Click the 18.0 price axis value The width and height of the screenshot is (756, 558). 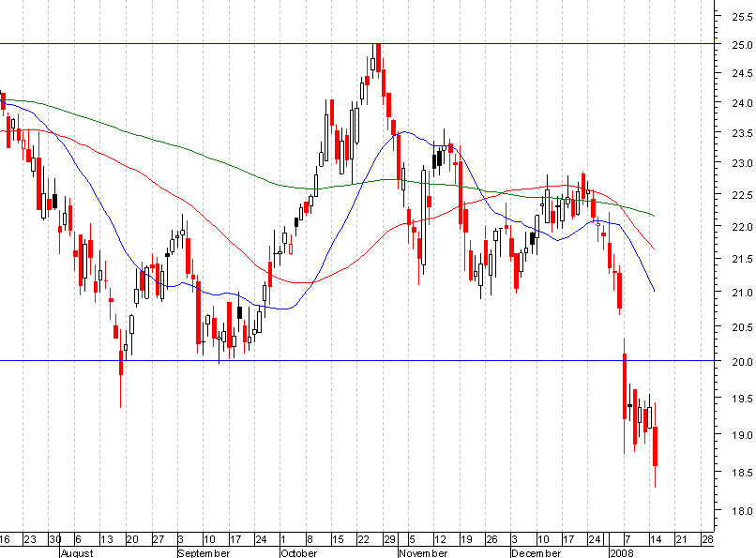tap(742, 511)
